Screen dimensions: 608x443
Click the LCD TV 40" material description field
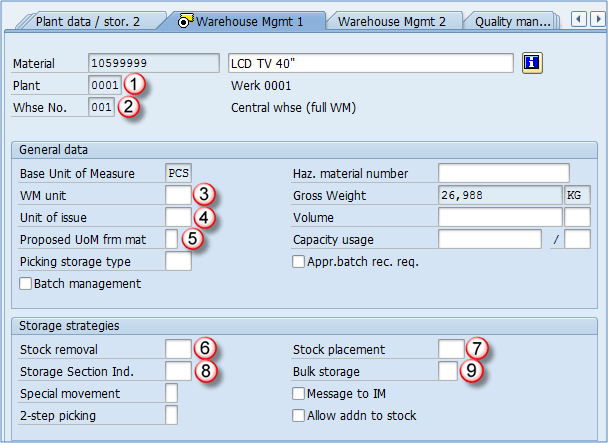tap(371, 63)
